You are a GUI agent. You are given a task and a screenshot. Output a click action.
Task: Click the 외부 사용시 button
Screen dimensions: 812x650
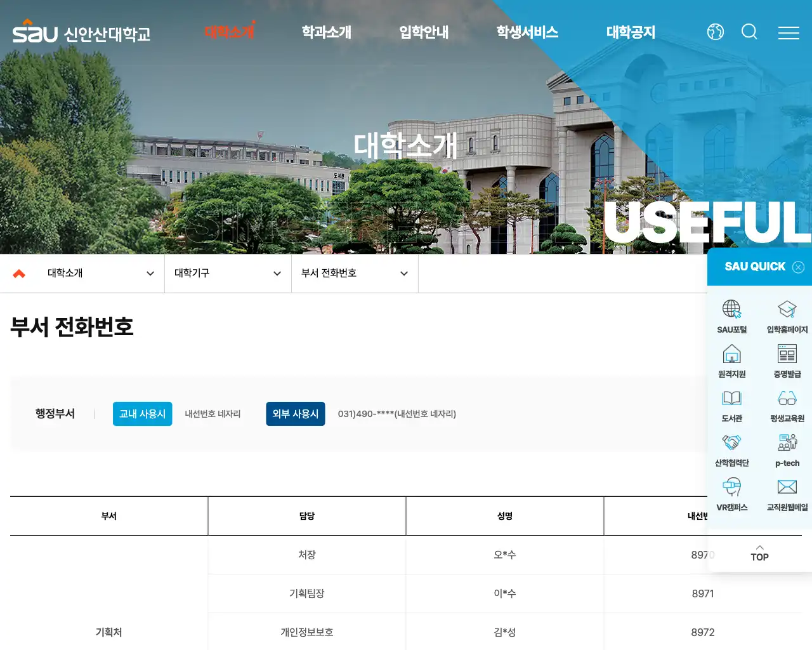click(x=295, y=414)
